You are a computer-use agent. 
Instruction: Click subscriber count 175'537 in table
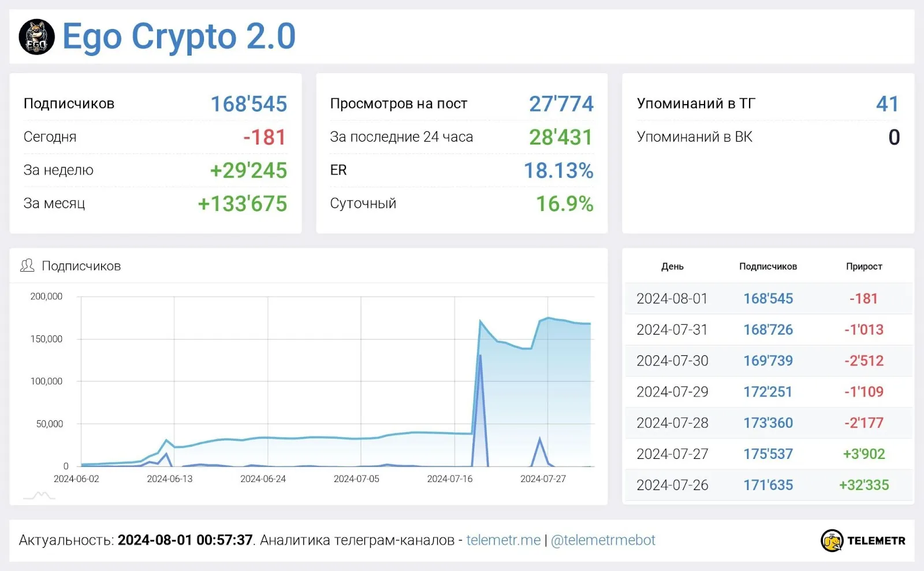tap(768, 454)
